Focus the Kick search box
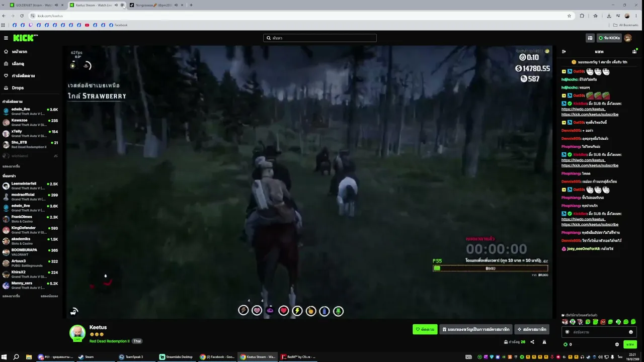Screen dimensions: 644x362 tap(320, 38)
